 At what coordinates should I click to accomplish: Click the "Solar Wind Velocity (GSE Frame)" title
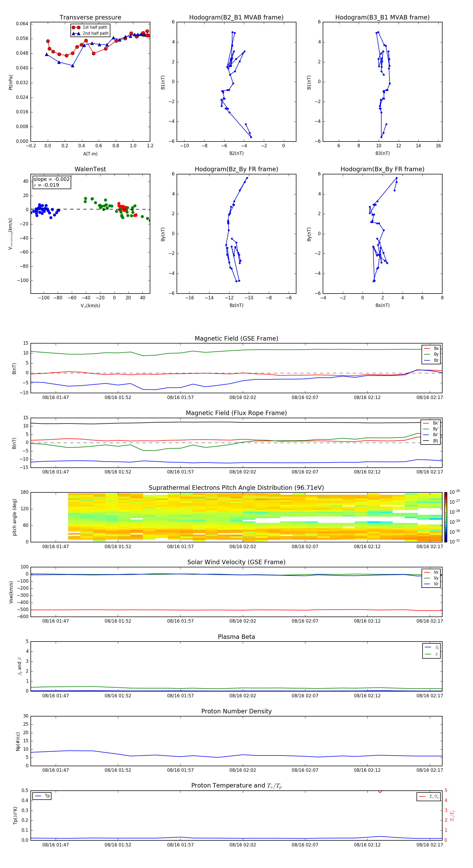coord(236,562)
